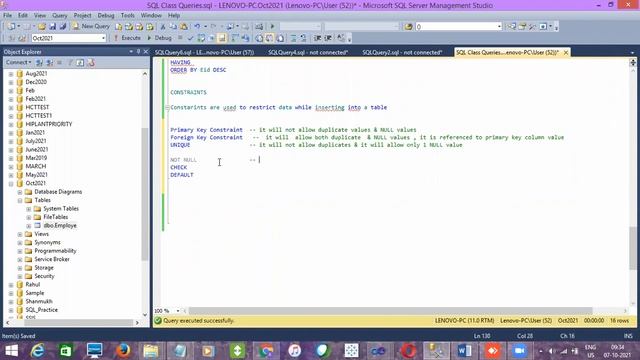Select the SQL_Practice database
The image size is (640, 360).
tap(42, 310)
